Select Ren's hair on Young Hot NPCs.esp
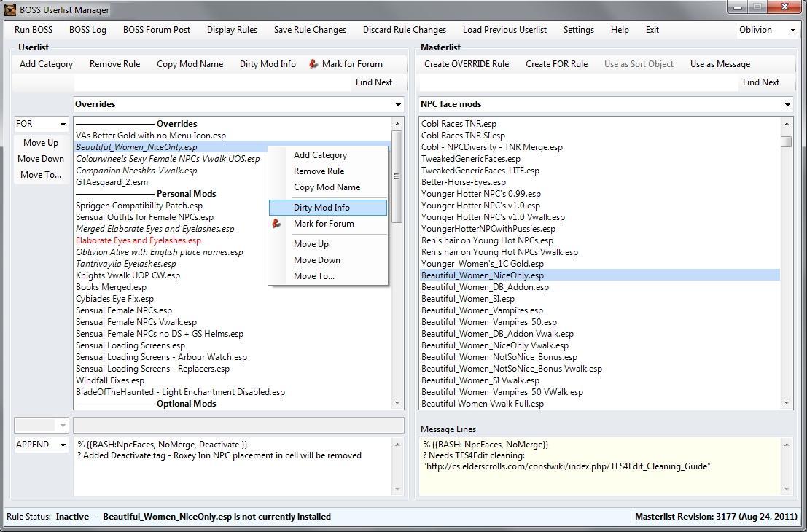The height and width of the screenshot is (532, 807). (487, 240)
